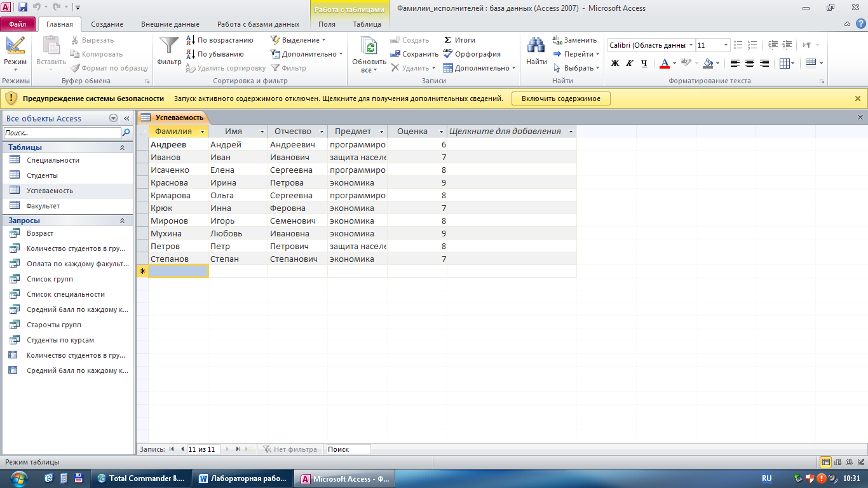Open Total Commander in taskbar
868x488 pixels.
[141, 478]
